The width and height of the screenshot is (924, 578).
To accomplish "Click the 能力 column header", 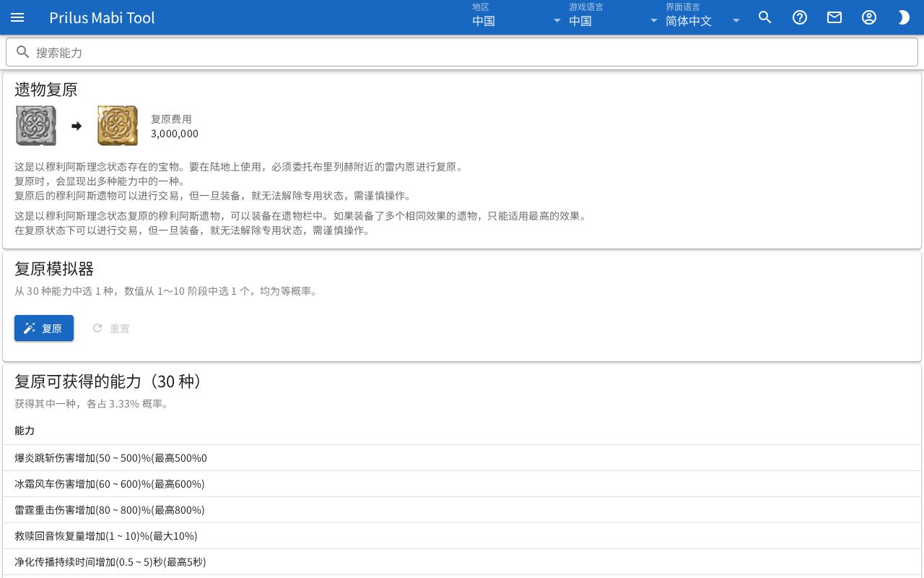I will 25,431.
